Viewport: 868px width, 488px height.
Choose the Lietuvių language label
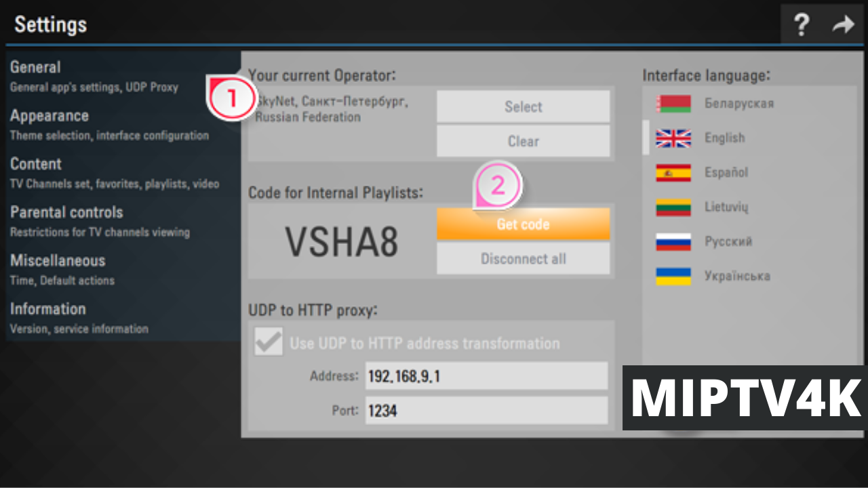point(726,207)
